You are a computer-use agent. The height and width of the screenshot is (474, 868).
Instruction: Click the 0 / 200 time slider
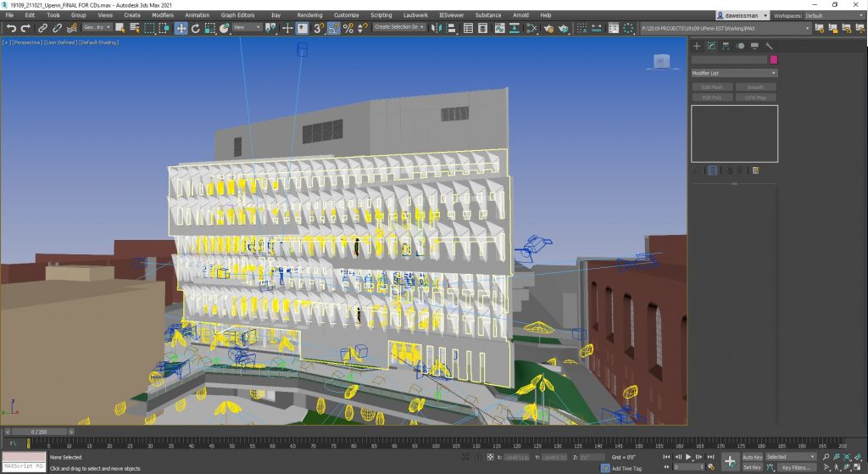pyautogui.click(x=39, y=432)
